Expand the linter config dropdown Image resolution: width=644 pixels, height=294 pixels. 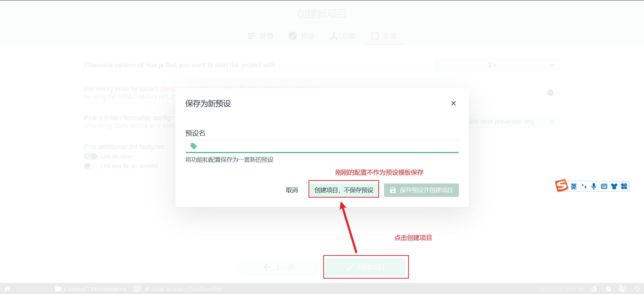(513, 122)
